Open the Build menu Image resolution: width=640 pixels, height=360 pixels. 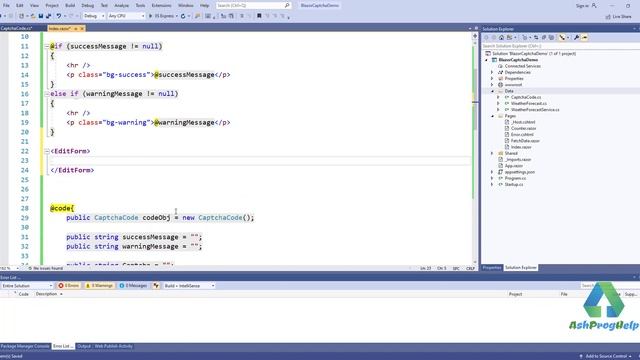point(70,6)
